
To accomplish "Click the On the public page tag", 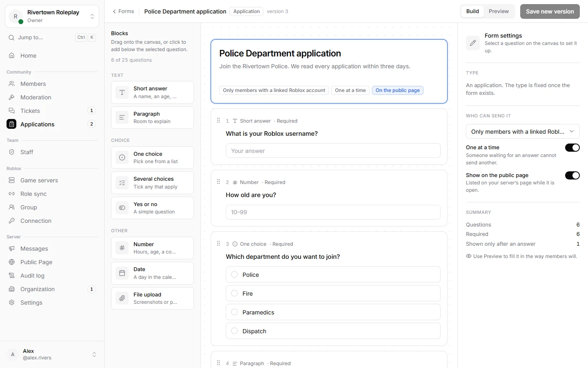I will coord(398,90).
